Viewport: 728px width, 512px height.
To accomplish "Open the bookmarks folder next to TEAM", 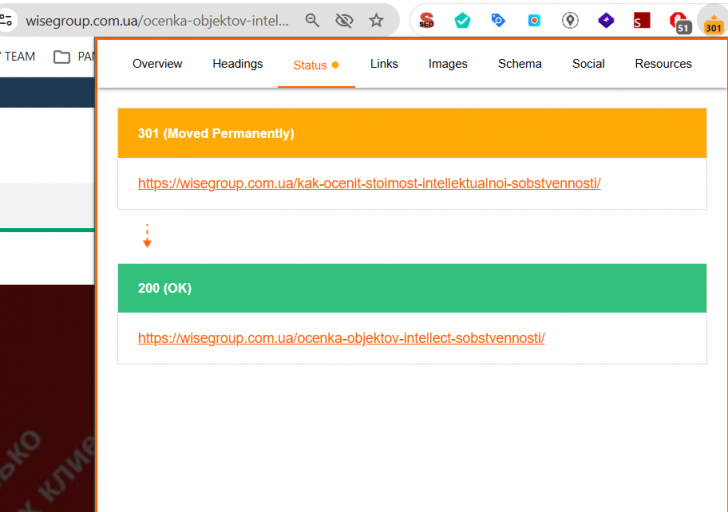I will pyautogui.click(x=74, y=57).
